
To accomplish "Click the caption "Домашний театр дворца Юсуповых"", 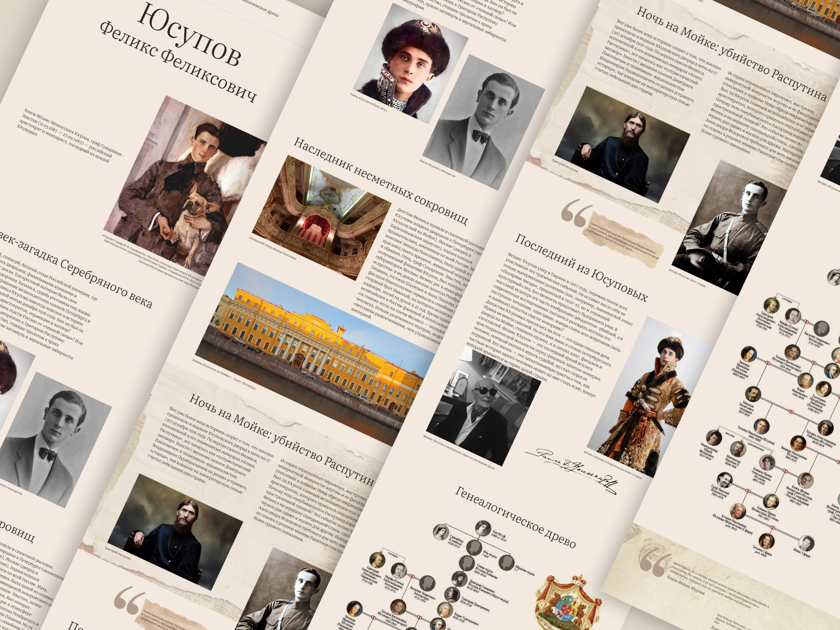I will [272, 248].
